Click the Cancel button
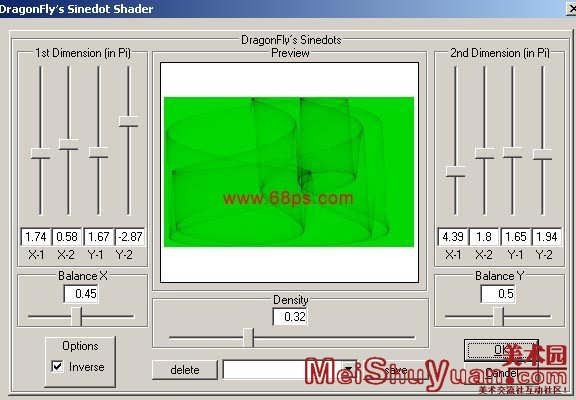This screenshot has height=400, width=576. coord(501,374)
